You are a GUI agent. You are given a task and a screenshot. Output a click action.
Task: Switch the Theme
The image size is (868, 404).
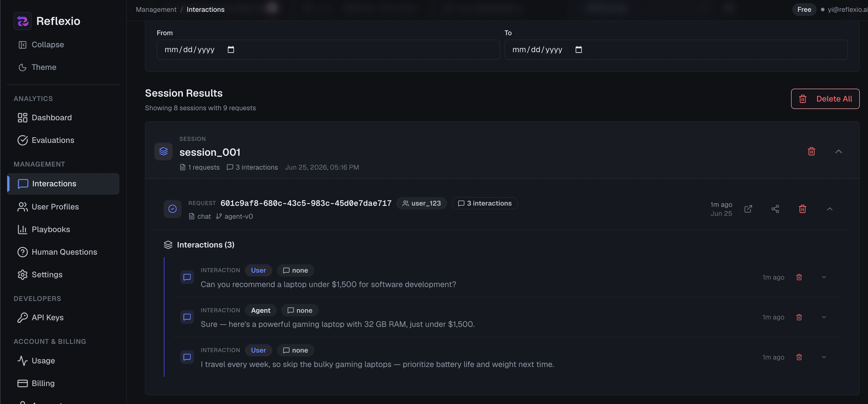tap(63, 67)
